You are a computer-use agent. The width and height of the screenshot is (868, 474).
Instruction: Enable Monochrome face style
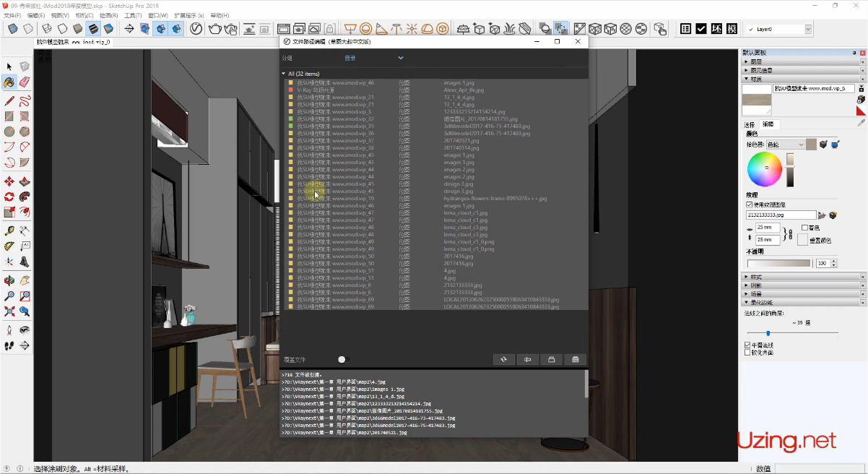pyautogui.click(x=108, y=29)
